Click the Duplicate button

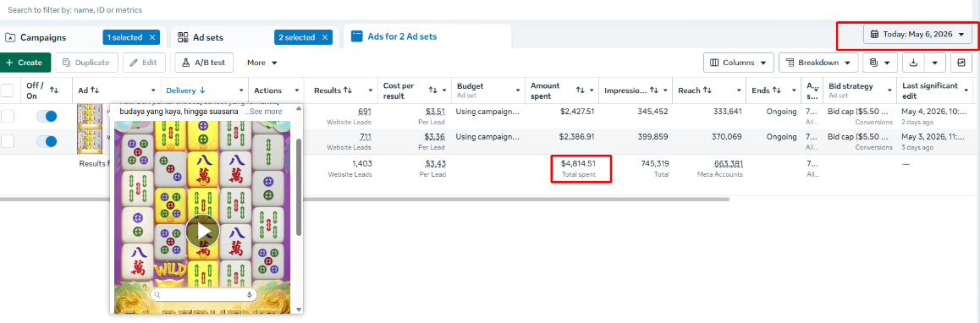86,63
